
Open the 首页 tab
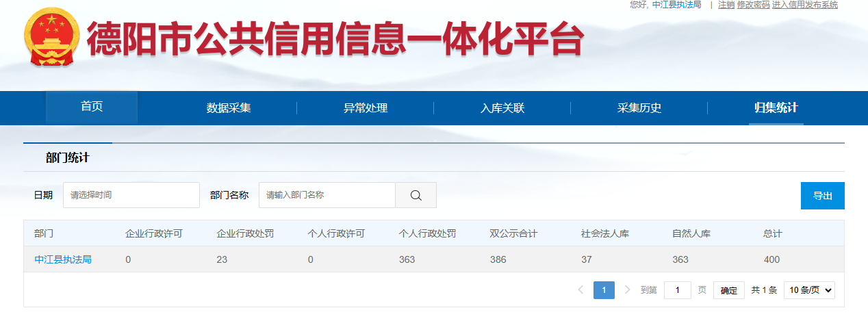92,107
